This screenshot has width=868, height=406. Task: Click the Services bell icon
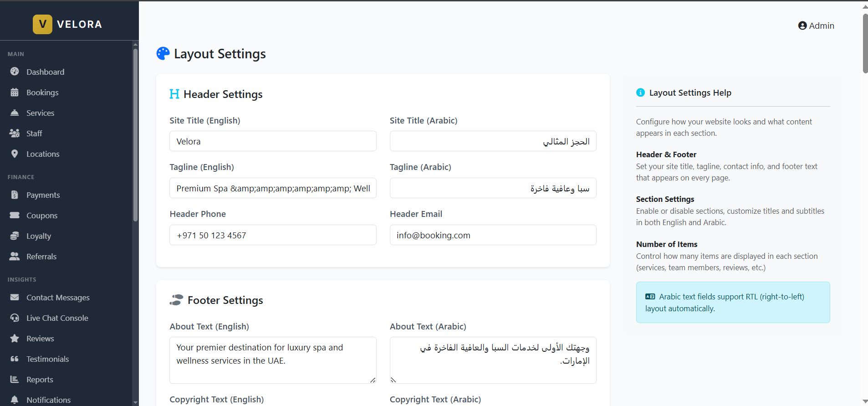(x=15, y=113)
